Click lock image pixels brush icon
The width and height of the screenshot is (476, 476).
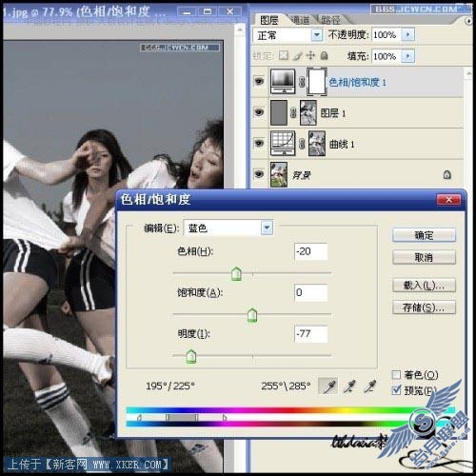[x=297, y=56]
